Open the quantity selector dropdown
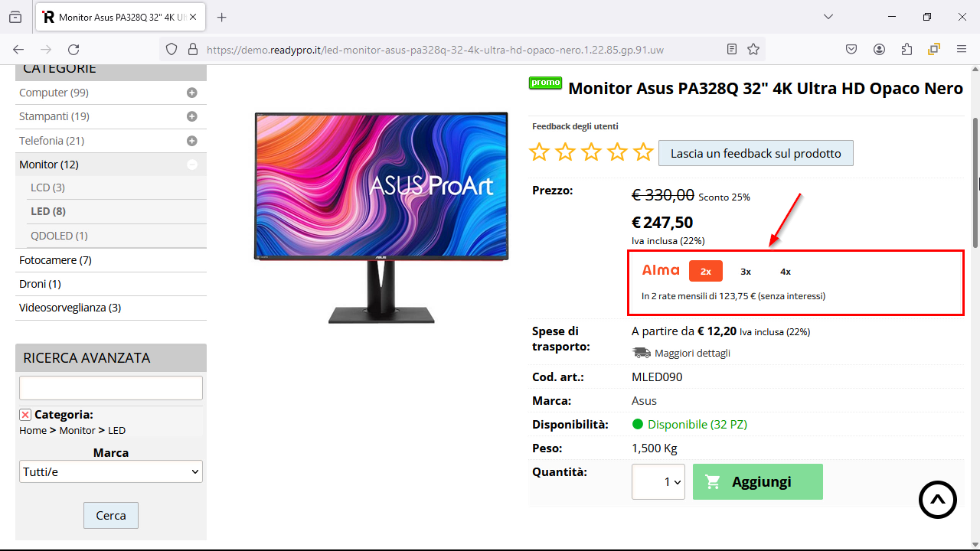 658,482
